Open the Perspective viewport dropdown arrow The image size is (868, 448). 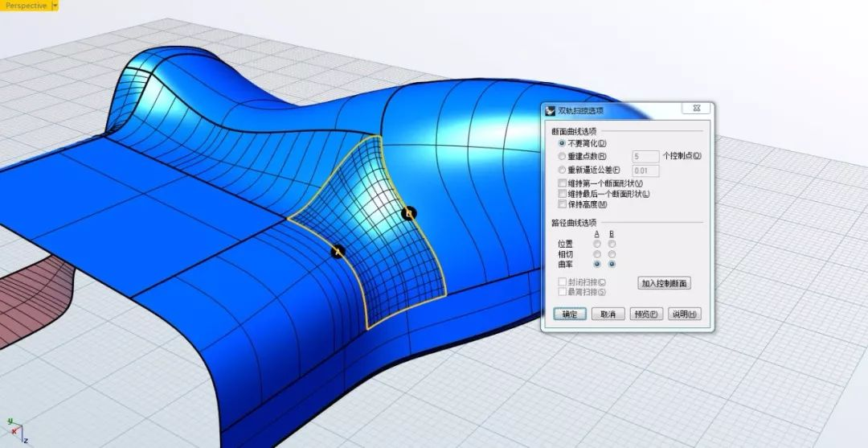(55, 6)
